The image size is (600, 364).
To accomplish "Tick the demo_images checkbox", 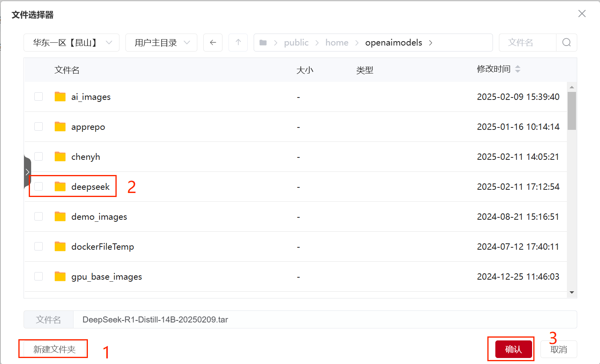I will point(39,217).
